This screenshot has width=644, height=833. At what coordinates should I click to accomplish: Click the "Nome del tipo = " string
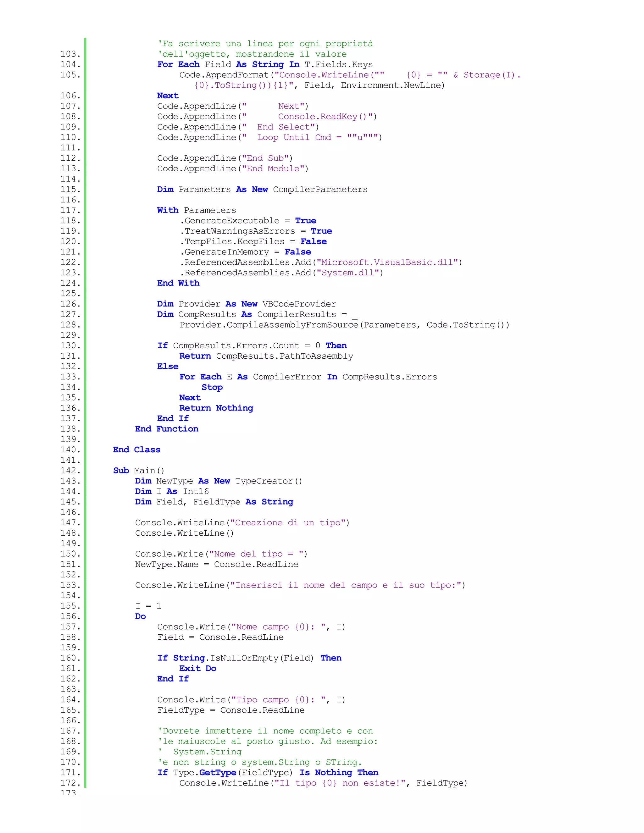coord(256,554)
